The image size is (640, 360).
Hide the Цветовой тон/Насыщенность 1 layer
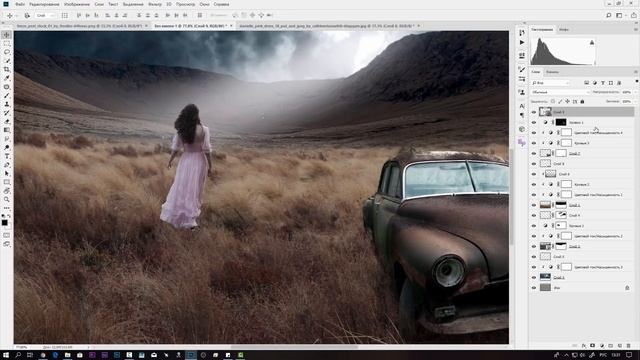click(x=534, y=195)
